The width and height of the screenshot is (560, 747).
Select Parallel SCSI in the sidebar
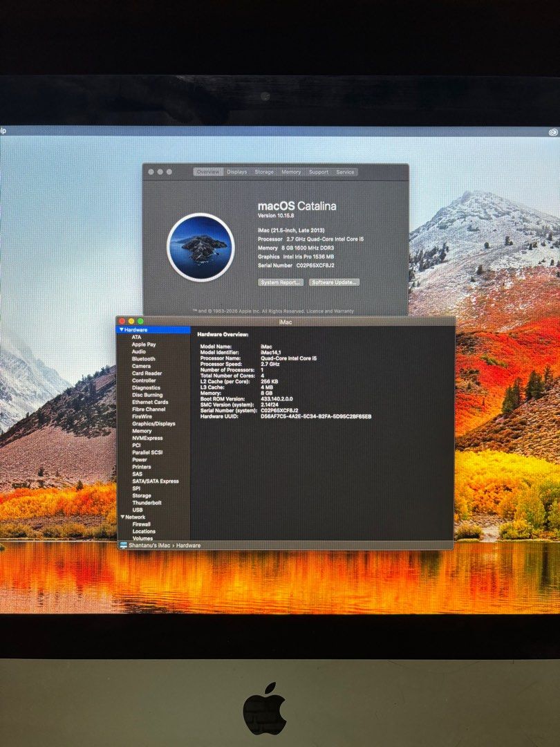tap(148, 452)
